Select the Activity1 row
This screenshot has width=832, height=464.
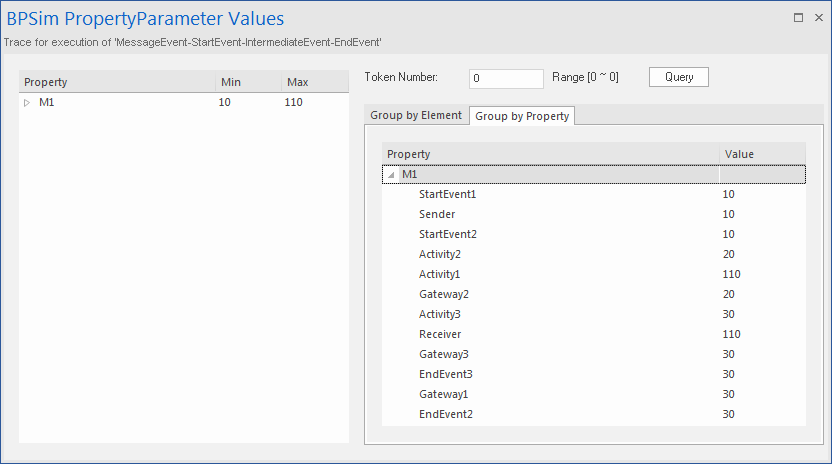coord(440,274)
